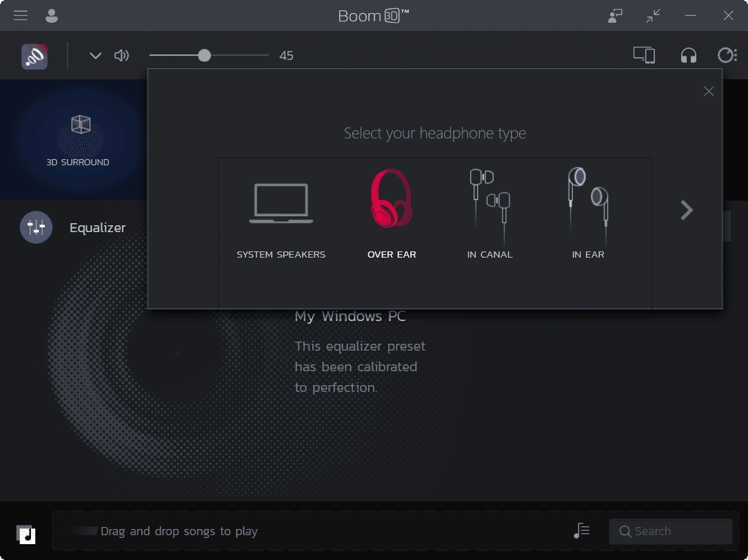The width and height of the screenshot is (748, 560).
Task: Click the SYSTEM SPEAKERS label
Action: tap(281, 254)
